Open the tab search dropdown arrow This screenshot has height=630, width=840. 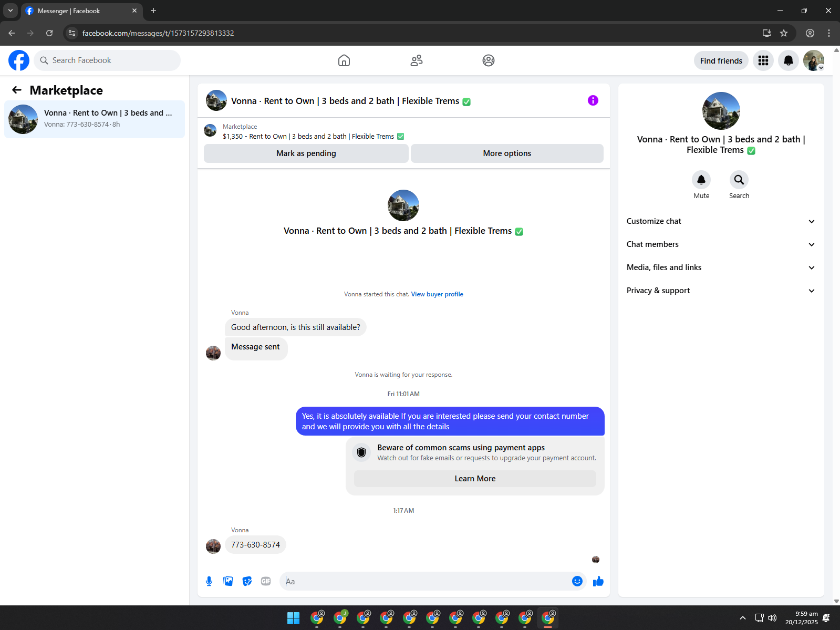click(11, 11)
